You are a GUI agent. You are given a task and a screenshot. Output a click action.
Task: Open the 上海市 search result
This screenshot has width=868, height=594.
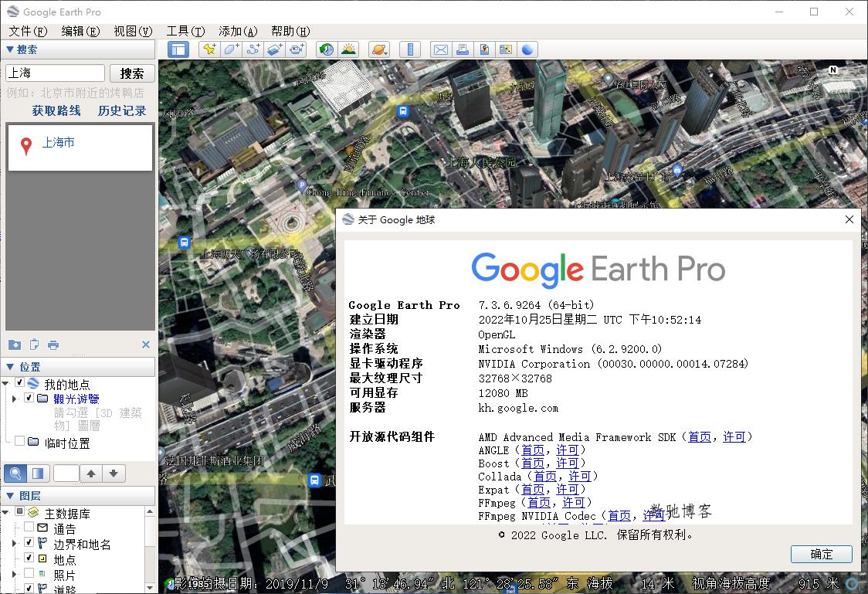(58, 142)
